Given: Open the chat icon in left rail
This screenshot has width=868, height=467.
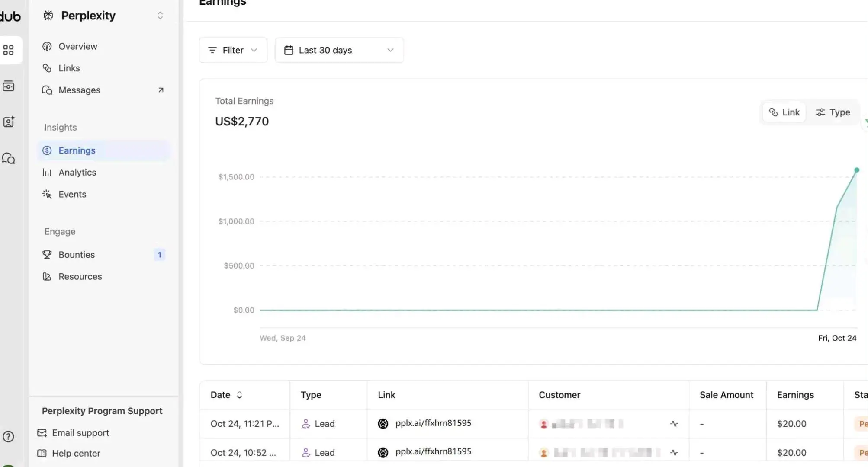Looking at the screenshot, I should (x=9, y=158).
